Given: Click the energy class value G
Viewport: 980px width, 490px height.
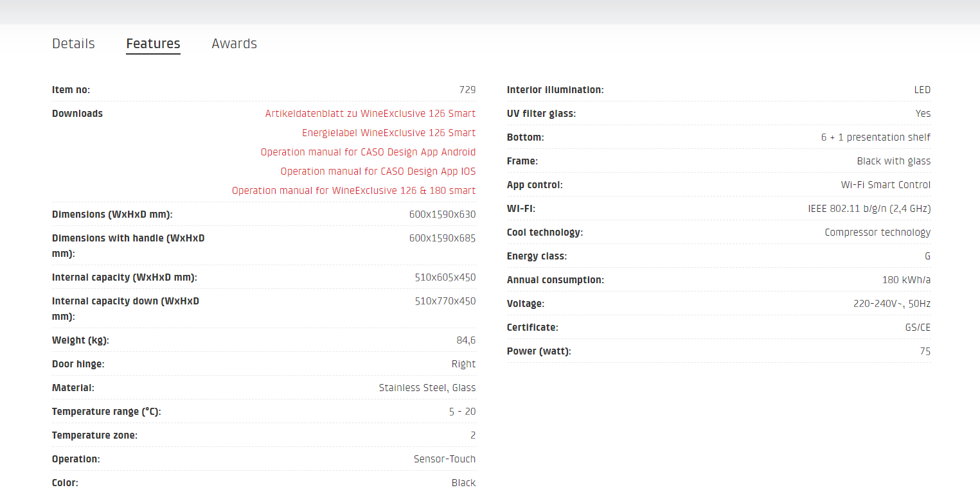Looking at the screenshot, I should click(x=927, y=256).
